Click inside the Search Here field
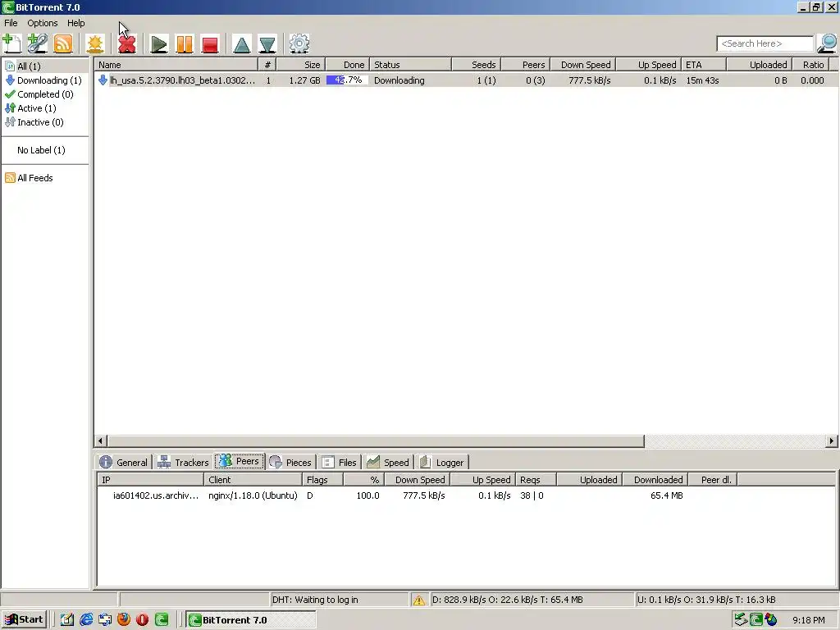Image resolution: width=840 pixels, height=630 pixels. 765,43
